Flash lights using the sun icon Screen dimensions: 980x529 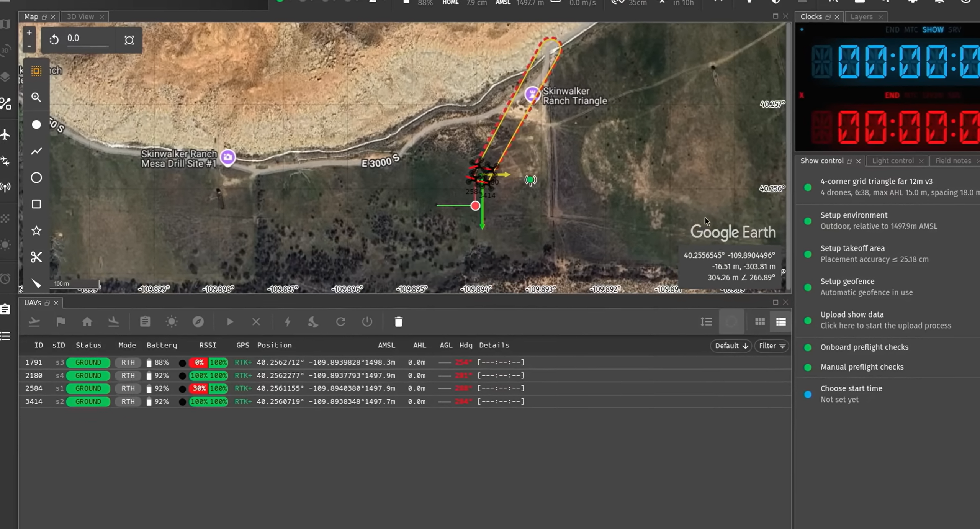pyautogui.click(x=172, y=322)
